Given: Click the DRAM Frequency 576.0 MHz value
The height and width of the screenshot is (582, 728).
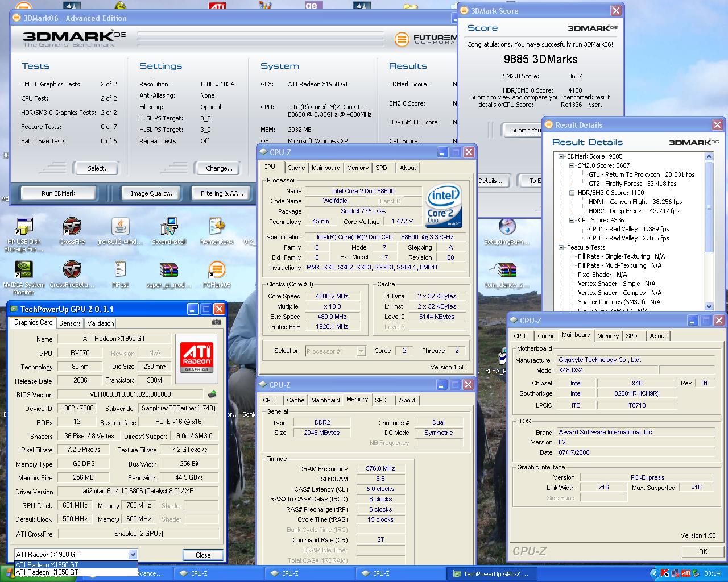Looking at the screenshot, I should (x=380, y=469).
